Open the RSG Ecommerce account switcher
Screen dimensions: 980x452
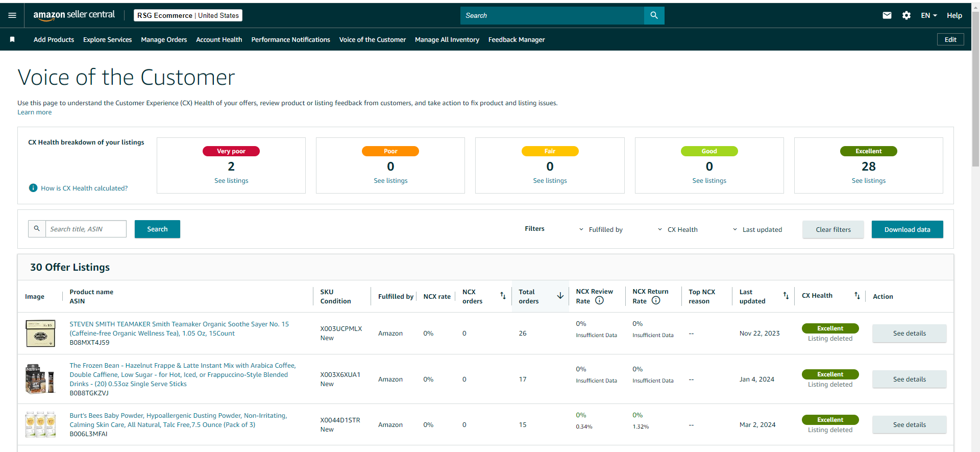click(x=188, y=15)
